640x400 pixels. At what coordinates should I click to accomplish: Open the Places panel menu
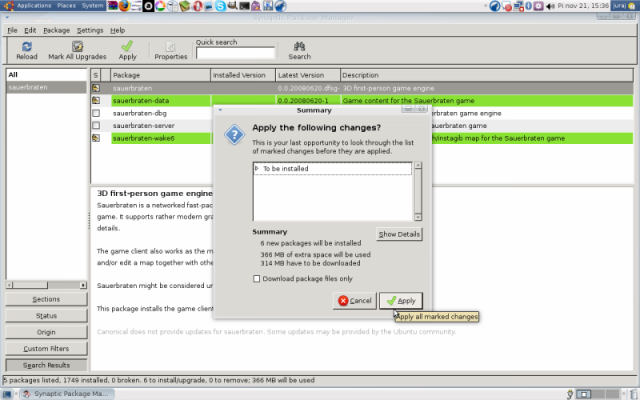67,6
